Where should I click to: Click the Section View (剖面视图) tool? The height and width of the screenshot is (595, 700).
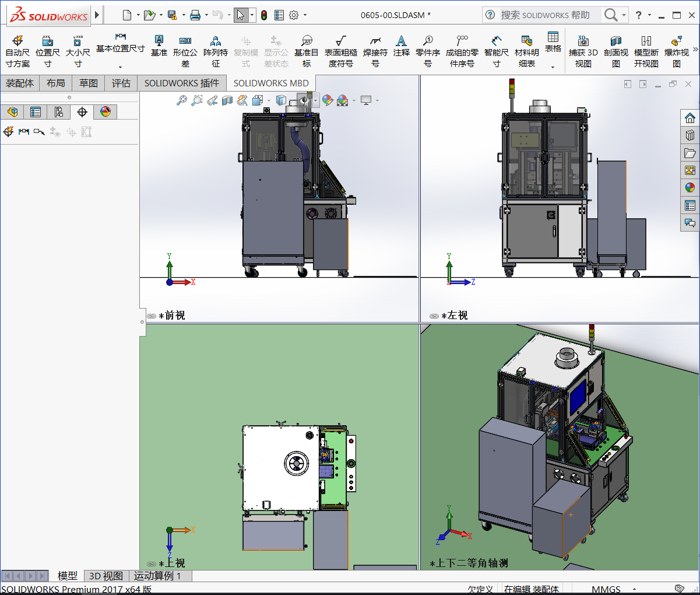[x=616, y=51]
